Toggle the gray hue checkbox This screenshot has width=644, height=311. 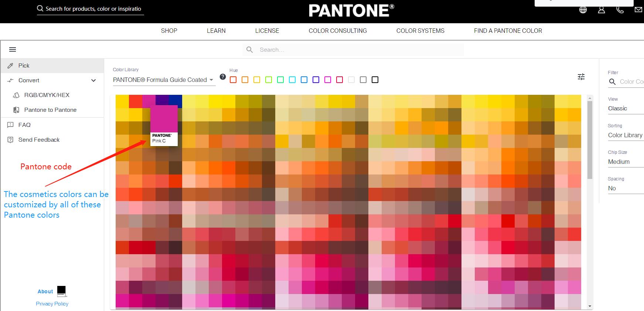pos(363,80)
